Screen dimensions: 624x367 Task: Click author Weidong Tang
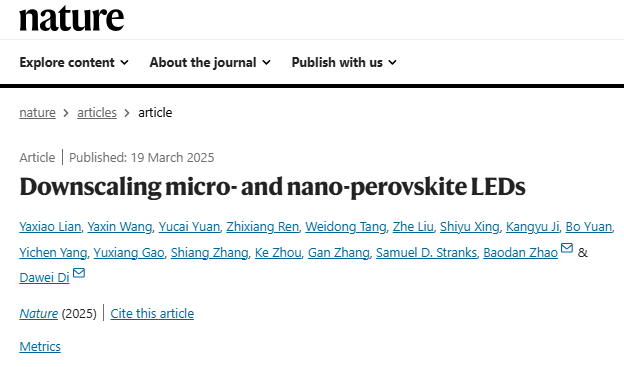[x=346, y=227]
